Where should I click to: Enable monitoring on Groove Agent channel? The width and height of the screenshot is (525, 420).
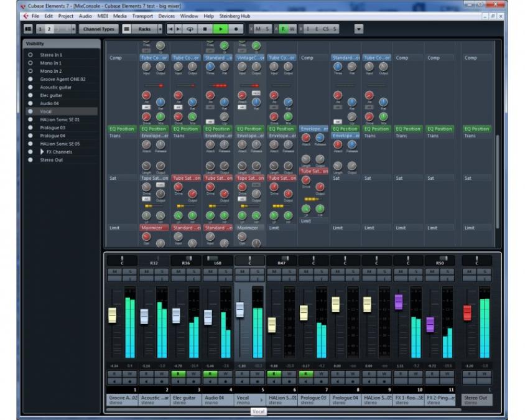114,381
